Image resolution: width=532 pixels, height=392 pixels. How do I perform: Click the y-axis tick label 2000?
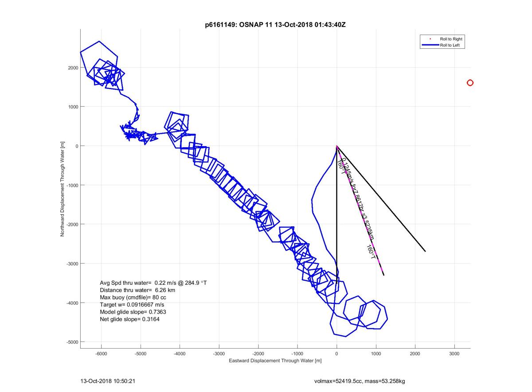[x=73, y=68]
